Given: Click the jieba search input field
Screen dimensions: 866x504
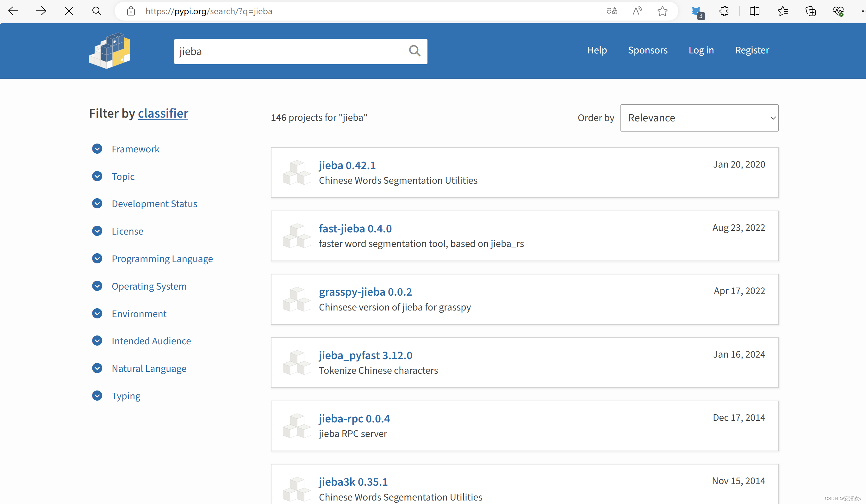Looking at the screenshot, I should [289, 52].
